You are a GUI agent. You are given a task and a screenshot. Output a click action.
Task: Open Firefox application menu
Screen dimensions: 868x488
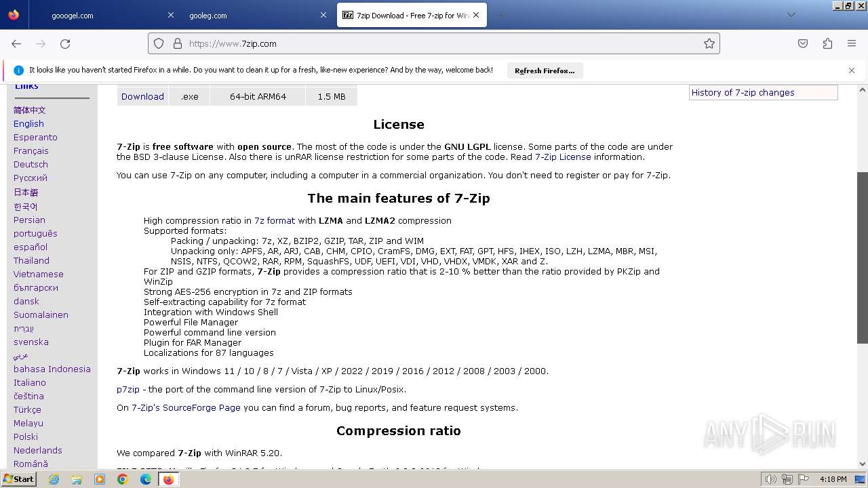coord(852,43)
